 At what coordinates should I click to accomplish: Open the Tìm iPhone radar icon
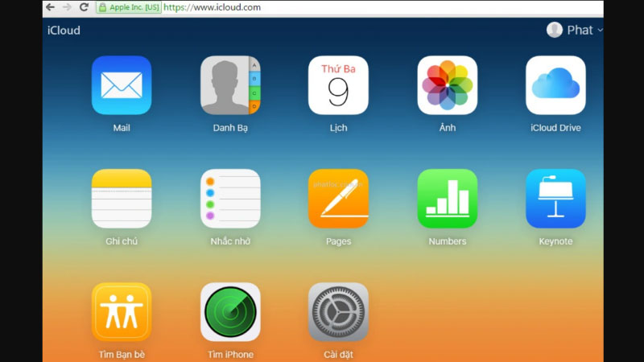[x=230, y=312]
